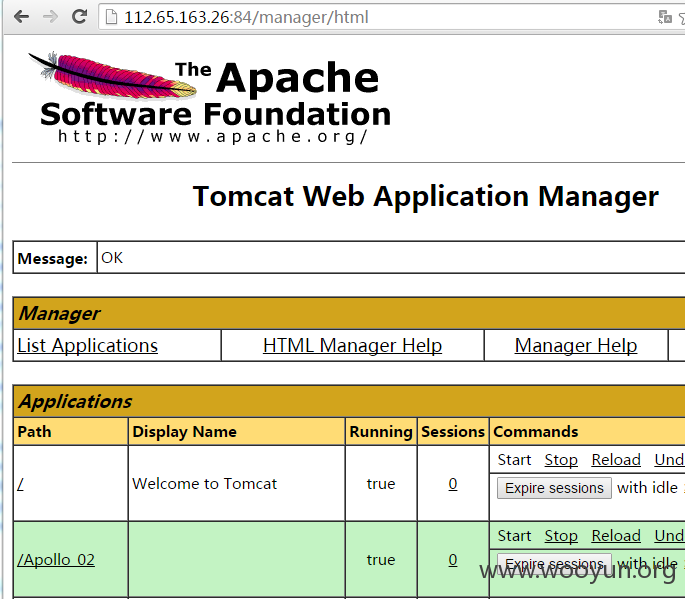Expire sessions for the root application
The image size is (685, 599).
click(554, 488)
